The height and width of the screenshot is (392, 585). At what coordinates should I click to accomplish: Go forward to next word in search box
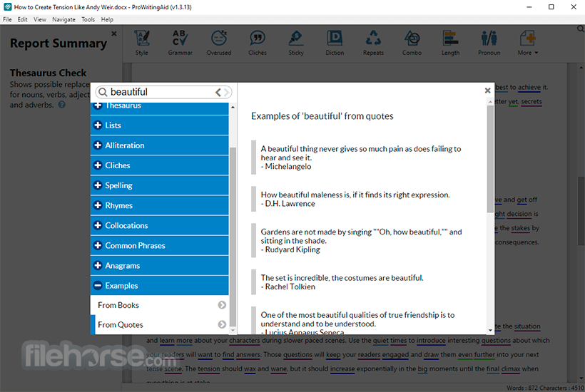pyautogui.click(x=226, y=92)
